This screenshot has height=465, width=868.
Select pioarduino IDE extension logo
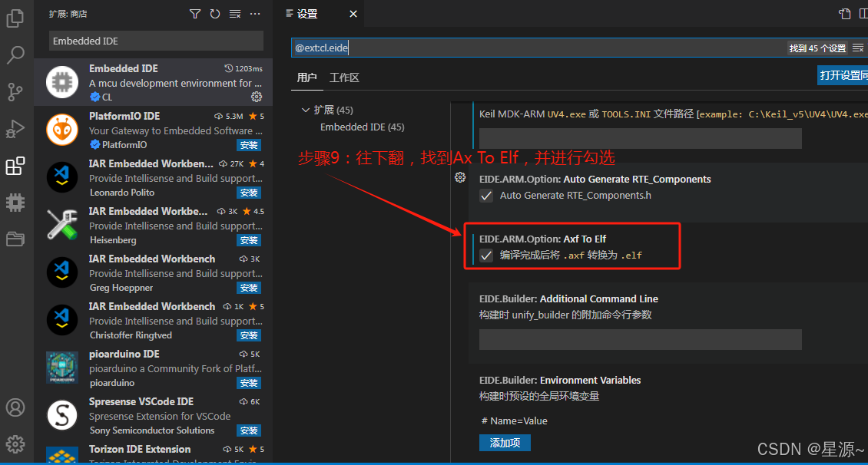62,368
